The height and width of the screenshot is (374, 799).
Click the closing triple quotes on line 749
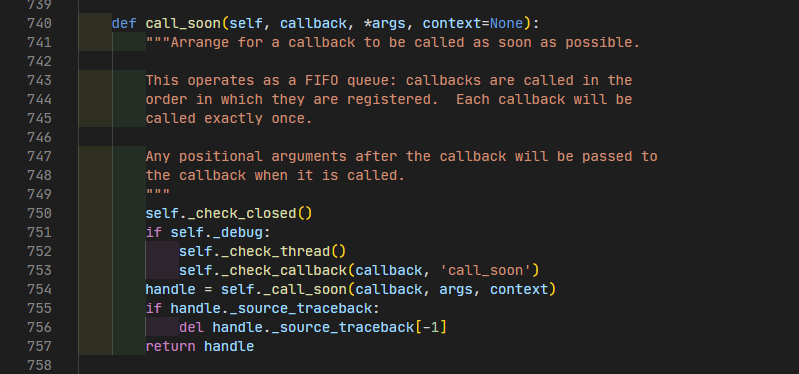[157, 194]
